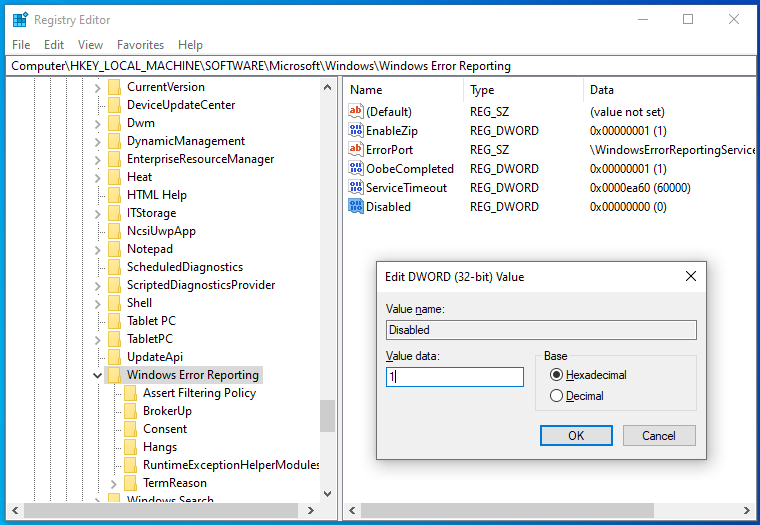Click the tree pane scroll down arrow

[x=327, y=494]
